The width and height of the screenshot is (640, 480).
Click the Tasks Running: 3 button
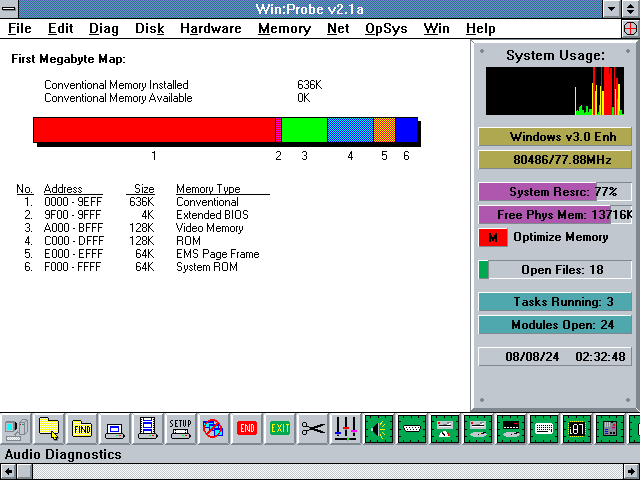(x=555, y=302)
